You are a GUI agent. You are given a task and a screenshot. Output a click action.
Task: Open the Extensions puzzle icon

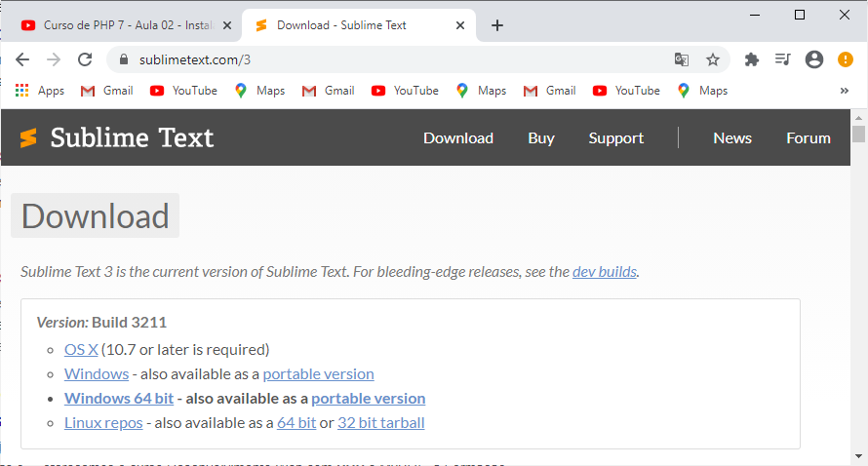coord(751,59)
